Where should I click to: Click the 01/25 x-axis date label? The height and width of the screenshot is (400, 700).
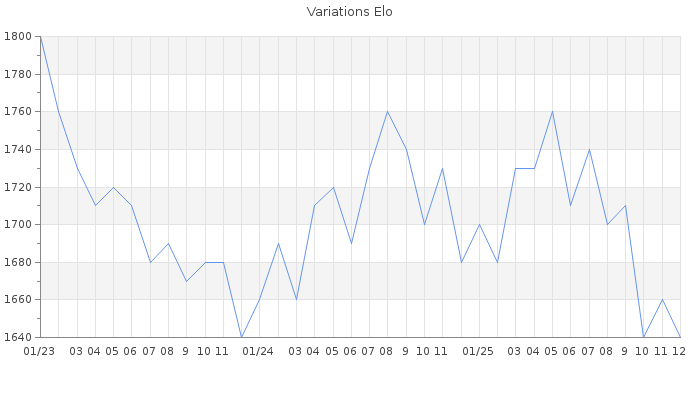pos(479,351)
